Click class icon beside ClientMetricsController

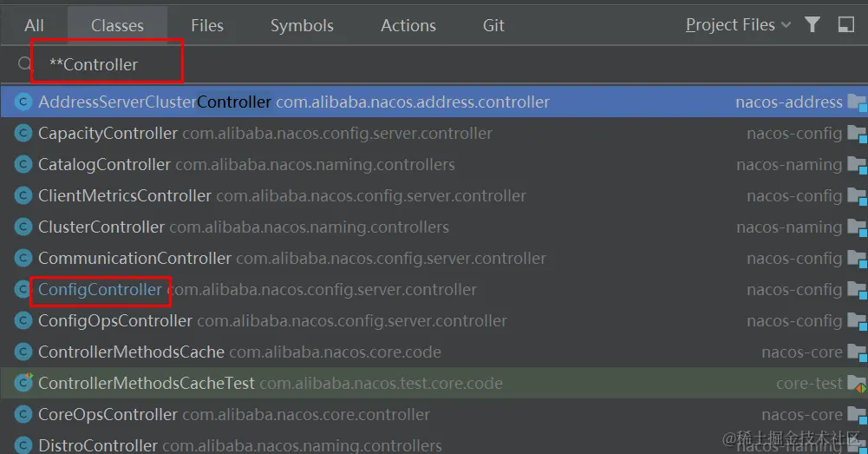pyautogui.click(x=23, y=195)
